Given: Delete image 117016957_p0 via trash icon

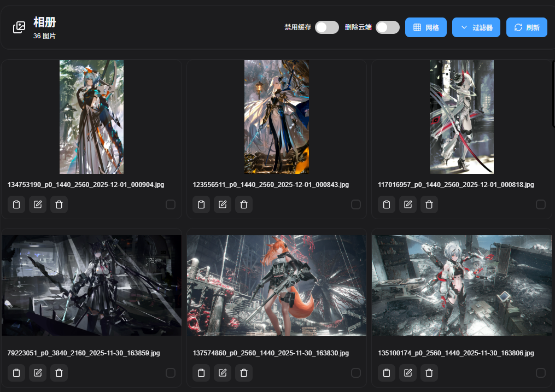Looking at the screenshot, I should click(429, 204).
